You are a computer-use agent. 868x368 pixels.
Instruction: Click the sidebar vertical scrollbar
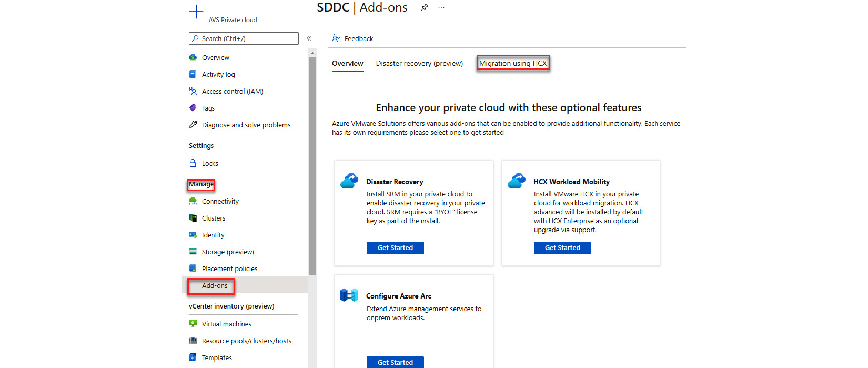(312, 166)
